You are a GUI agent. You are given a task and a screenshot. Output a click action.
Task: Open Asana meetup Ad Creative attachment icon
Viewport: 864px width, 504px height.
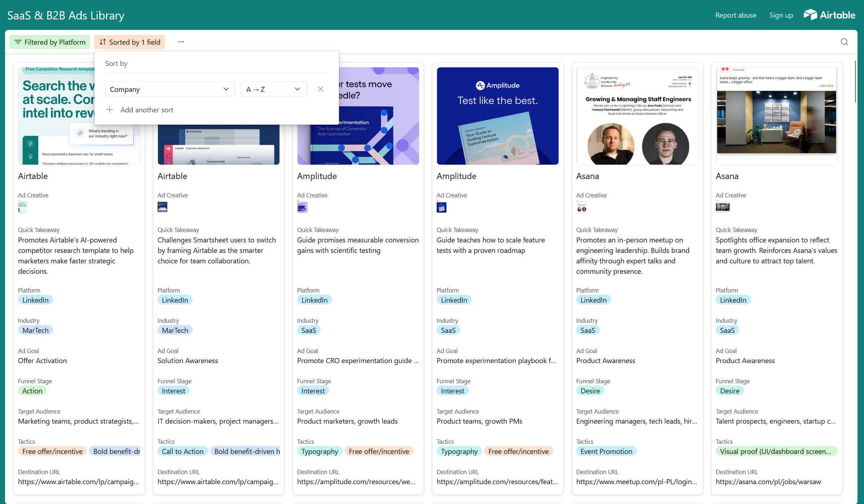pos(581,207)
